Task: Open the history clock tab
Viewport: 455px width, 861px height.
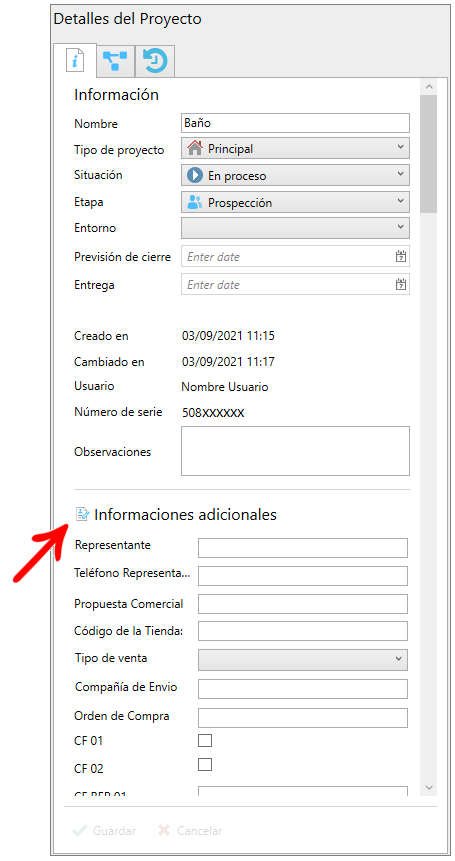Action: click(155, 61)
